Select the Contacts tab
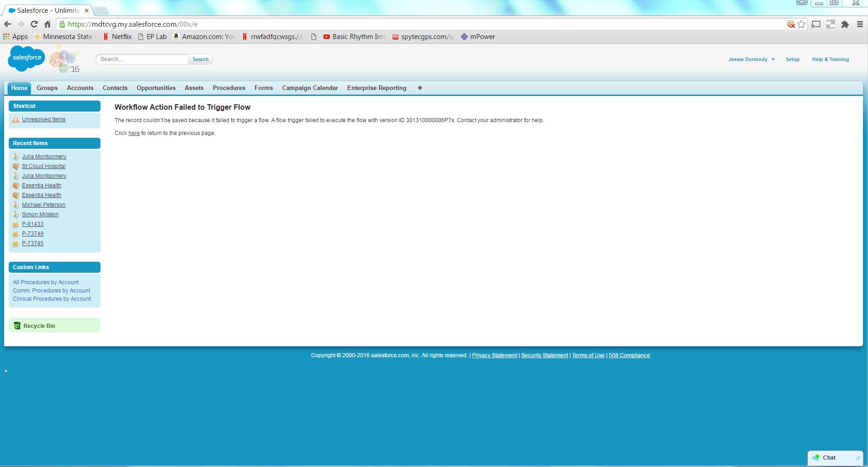The height and width of the screenshot is (467, 868). click(115, 88)
